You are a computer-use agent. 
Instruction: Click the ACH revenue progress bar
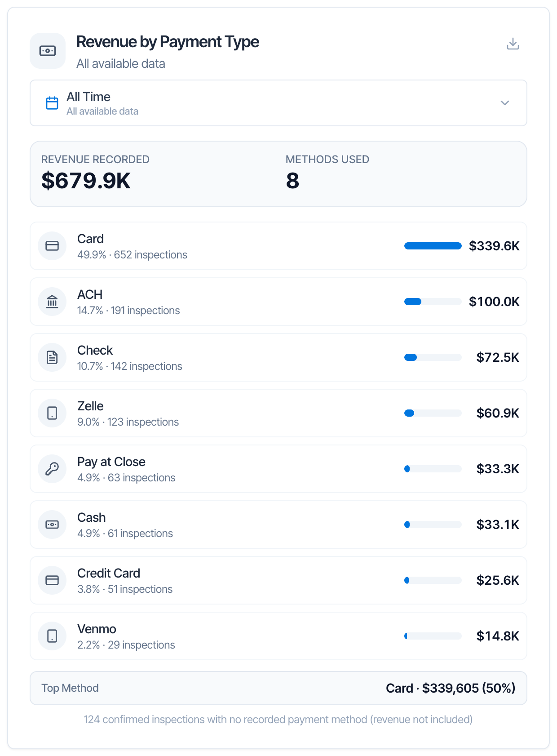(x=433, y=302)
